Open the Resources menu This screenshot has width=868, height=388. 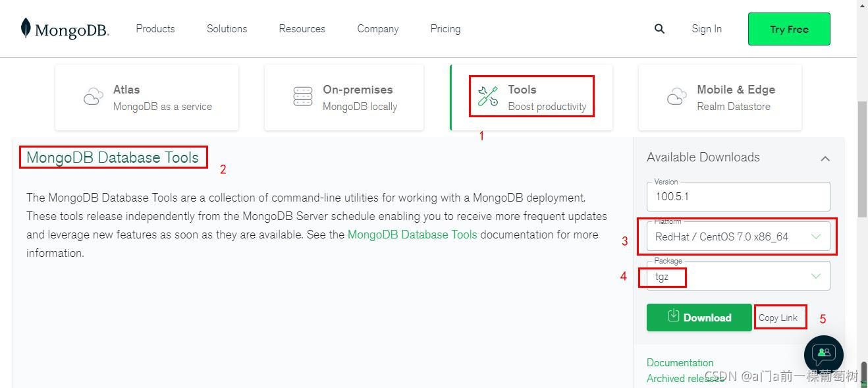[302, 29]
